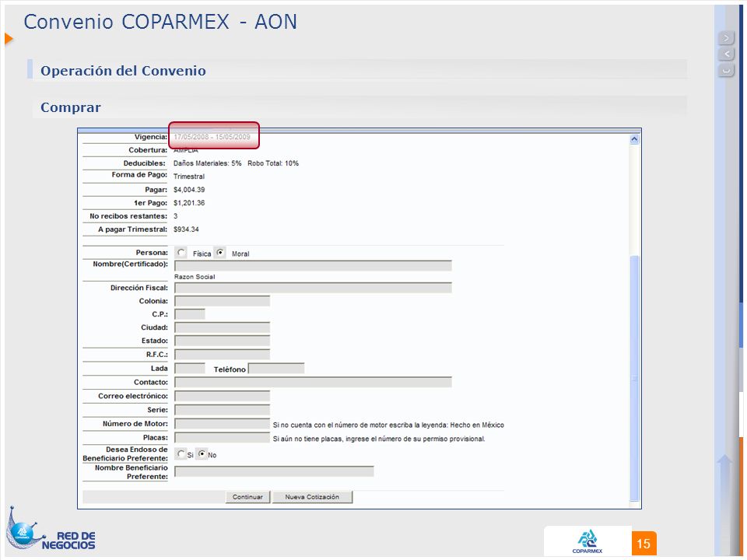Click the Serie input field

click(222, 410)
